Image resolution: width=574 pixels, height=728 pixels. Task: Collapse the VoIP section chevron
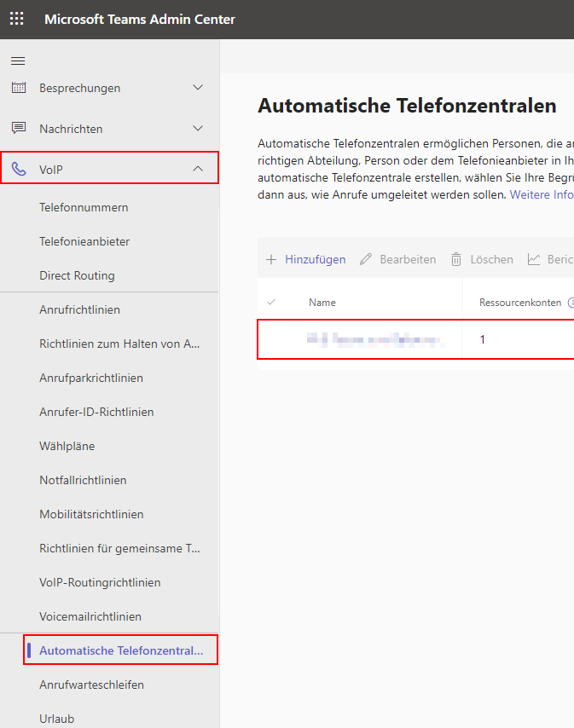point(198,169)
